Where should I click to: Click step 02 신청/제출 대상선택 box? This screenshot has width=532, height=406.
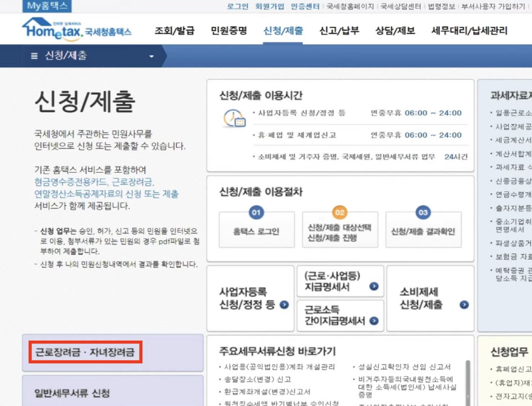pyautogui.click(x=340, y=230)
